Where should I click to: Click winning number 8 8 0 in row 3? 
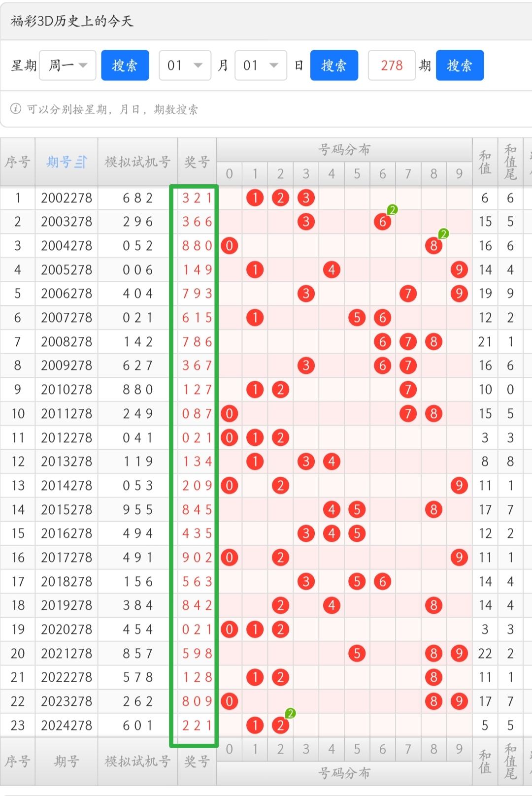(x=197, y=246)
